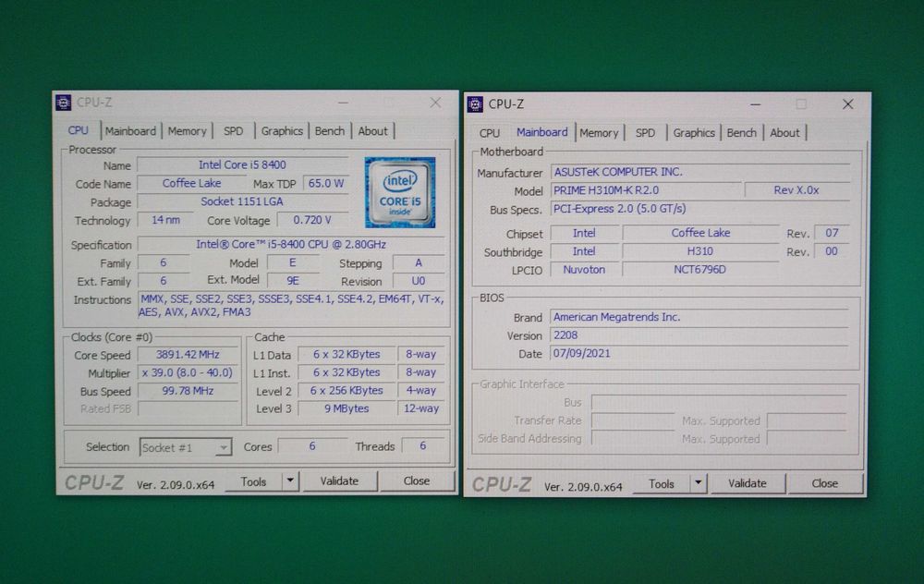The height and width of the screenshot is (584, 924).
Task: Click core speed value '3891.42 MHz'
Action: click(188, 355)
